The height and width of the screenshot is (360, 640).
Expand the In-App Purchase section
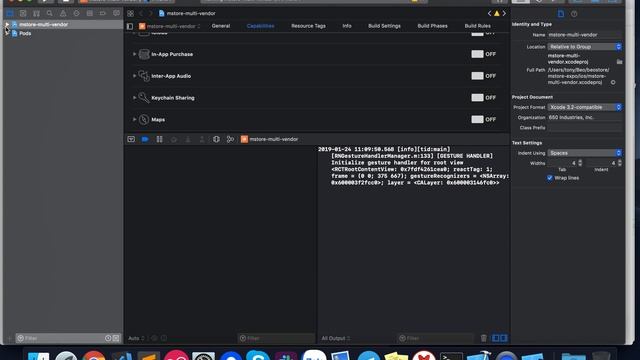click(134, 54)
